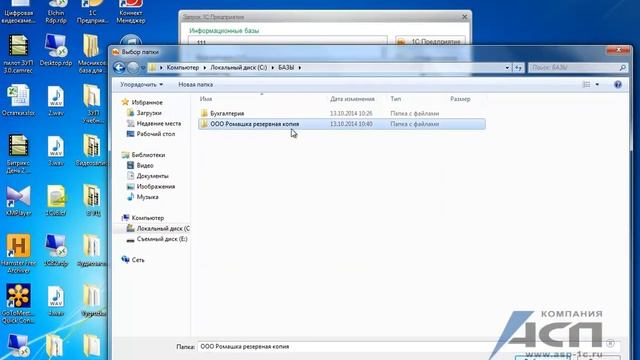Open the Help question-mark icon
Image resolution: width=640 pixels, height=360 pixels.
[x=618, y=84]
